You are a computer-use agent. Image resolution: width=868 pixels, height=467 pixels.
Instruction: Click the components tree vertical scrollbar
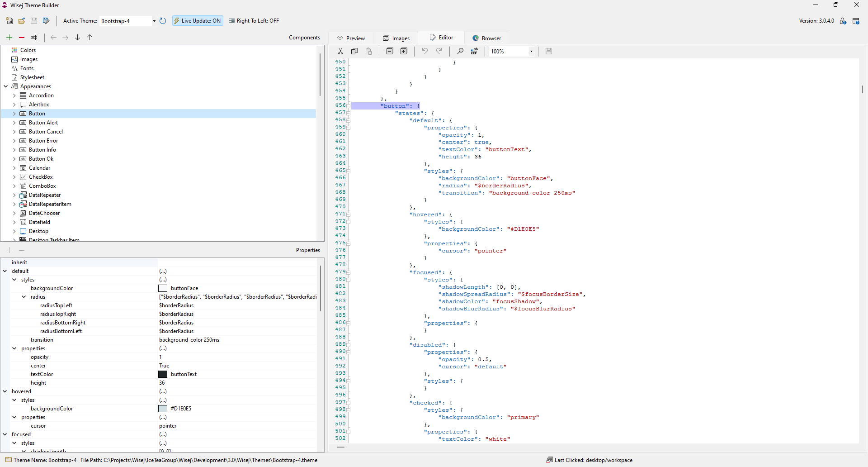point(320,75)
